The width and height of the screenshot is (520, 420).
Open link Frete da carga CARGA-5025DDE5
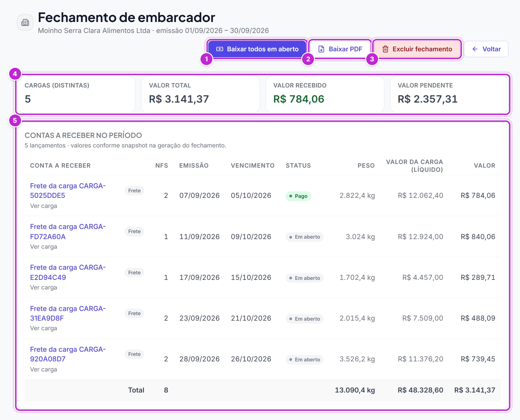68,191
